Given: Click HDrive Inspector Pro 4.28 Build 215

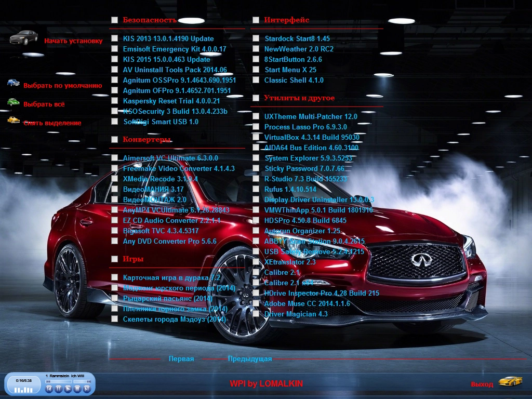Looking at the screenshot, I should (322, 293).
